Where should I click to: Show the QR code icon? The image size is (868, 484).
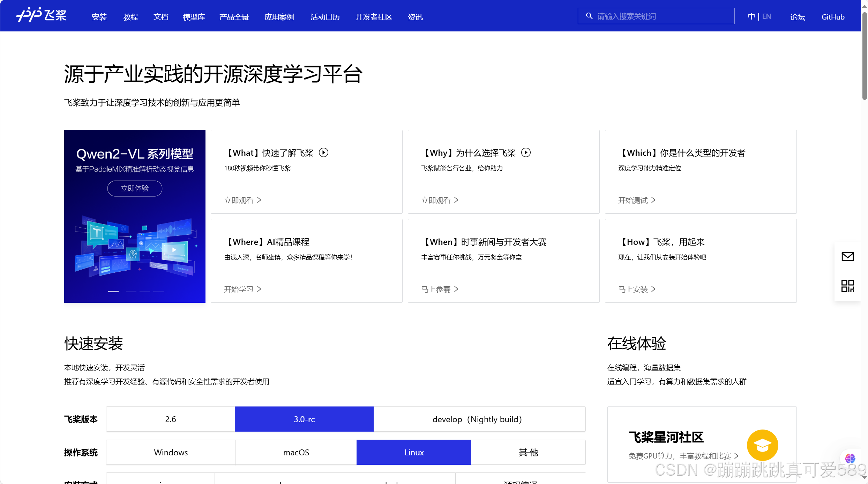[847, 286]
